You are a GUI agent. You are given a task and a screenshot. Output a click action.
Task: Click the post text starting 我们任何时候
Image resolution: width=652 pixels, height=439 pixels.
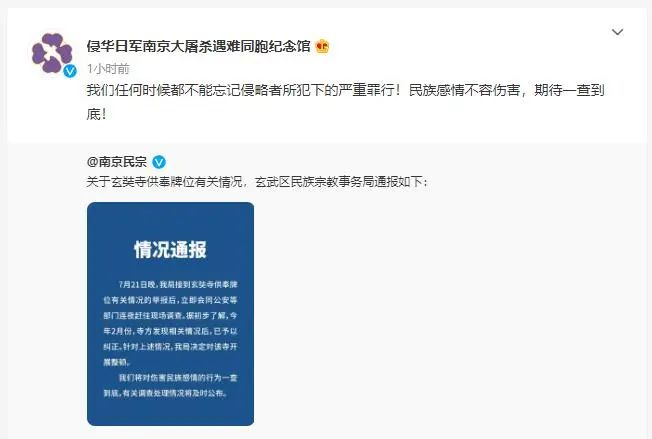click(346, 102)
